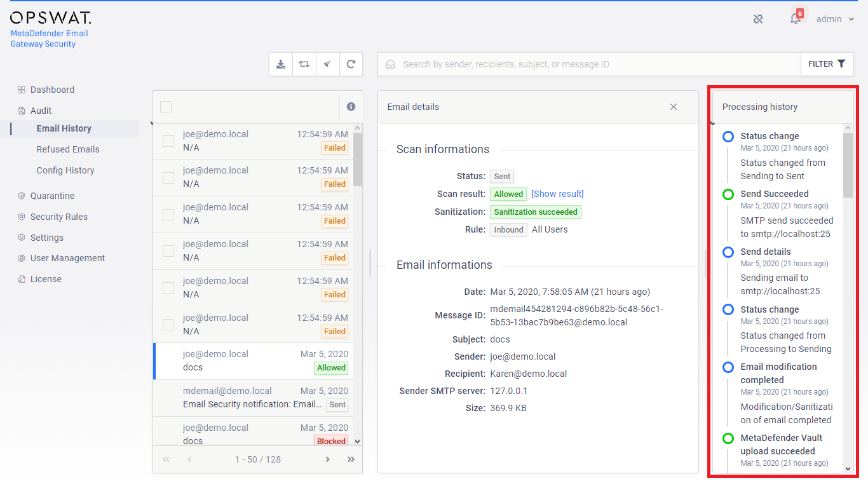Click the User Management sidebar icon
This screenshot has width=868, height=488.
click(22, 258)
